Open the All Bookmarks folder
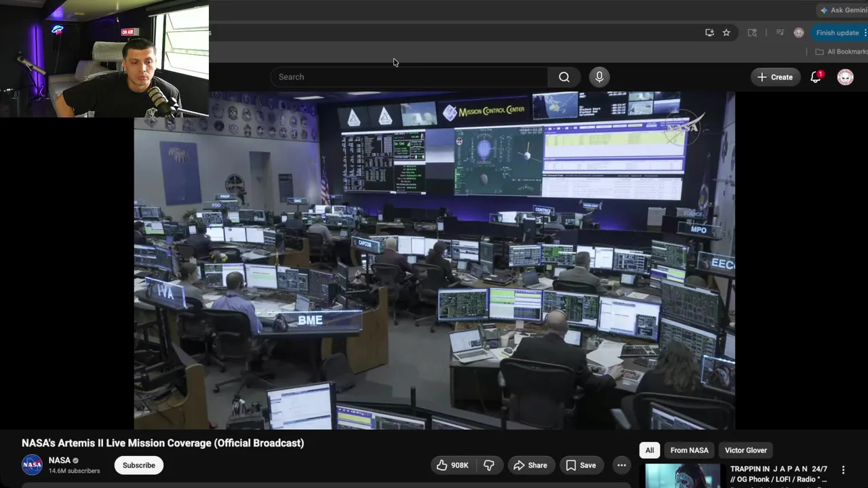868x488 pixels. [x=841, y=52]
